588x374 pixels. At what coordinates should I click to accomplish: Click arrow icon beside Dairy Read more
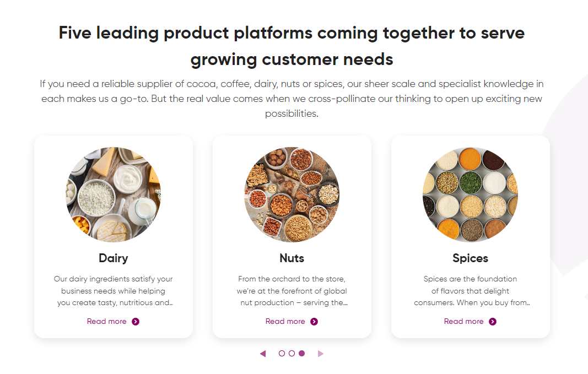coord(136,322)
